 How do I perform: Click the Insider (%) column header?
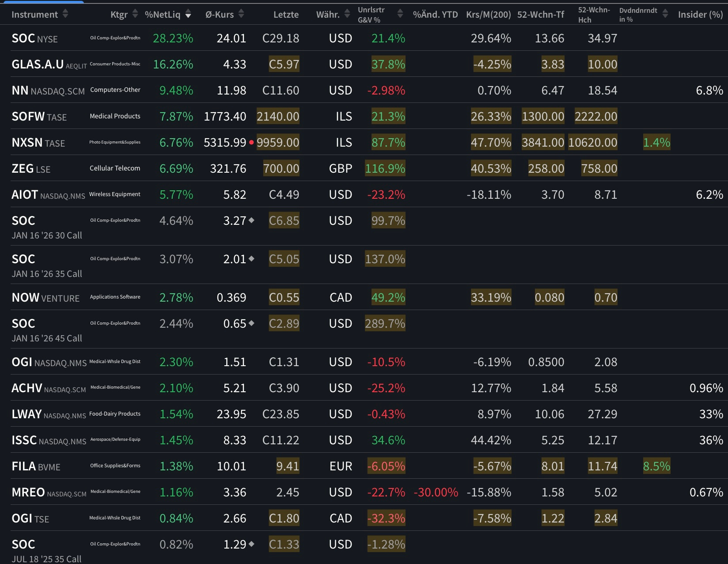[x=701, y=15]
